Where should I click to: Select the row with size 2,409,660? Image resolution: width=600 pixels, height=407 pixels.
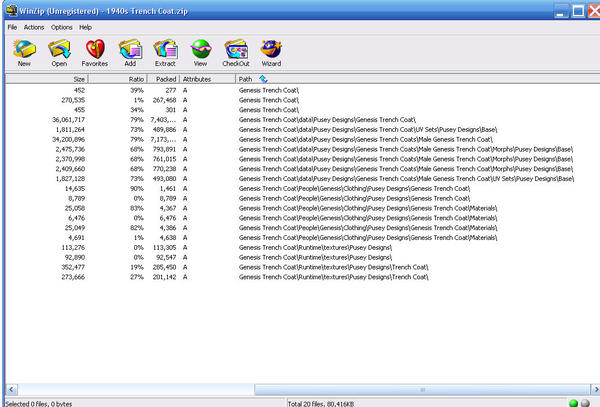point(302,169)
